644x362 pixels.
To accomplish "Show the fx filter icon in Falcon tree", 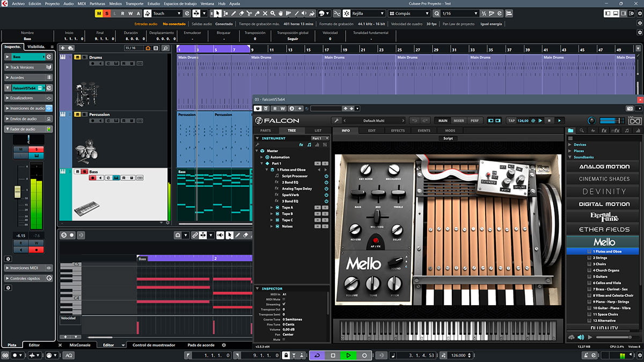I will click(x=301, y=145).
